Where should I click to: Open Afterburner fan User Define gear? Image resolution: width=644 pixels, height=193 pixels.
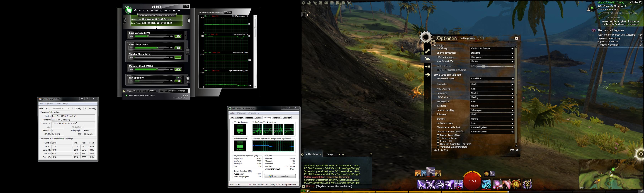[188, 80]
